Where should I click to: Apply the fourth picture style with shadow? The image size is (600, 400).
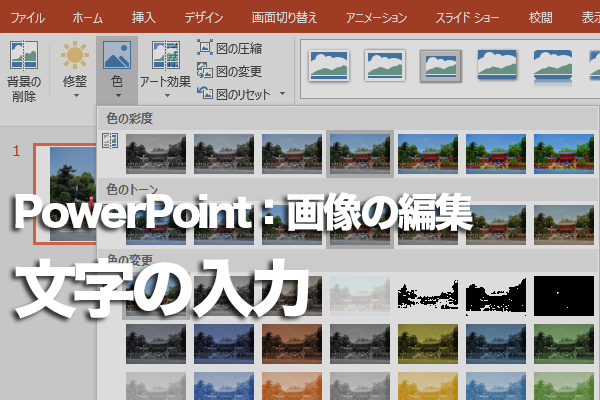tap(497, 65)
